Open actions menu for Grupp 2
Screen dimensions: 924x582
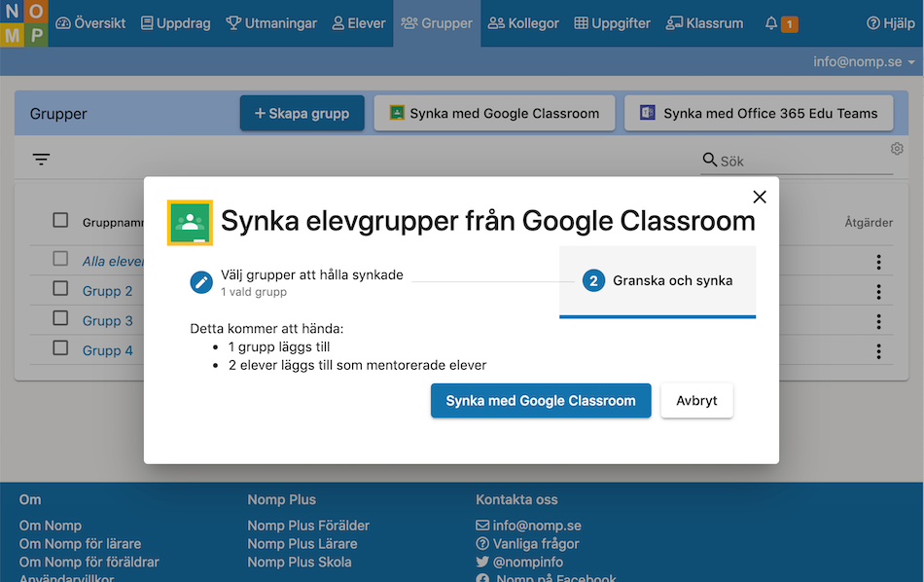pyautogui.click(x=878, y=292)
